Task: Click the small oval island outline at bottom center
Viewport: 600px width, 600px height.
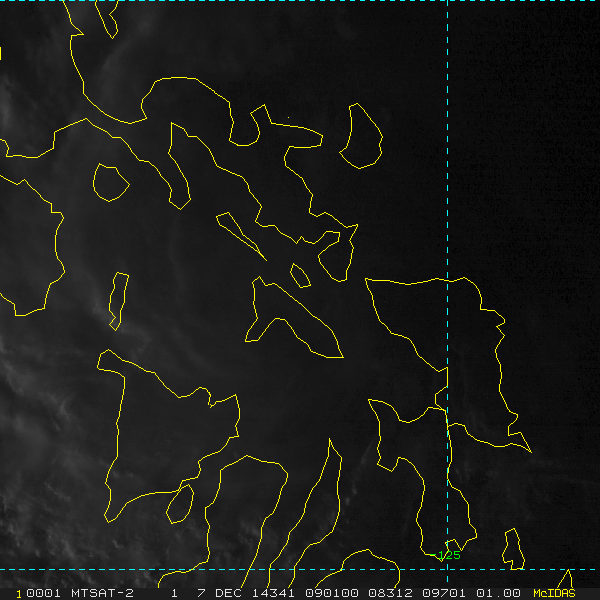Action: (x=180, y=504)
